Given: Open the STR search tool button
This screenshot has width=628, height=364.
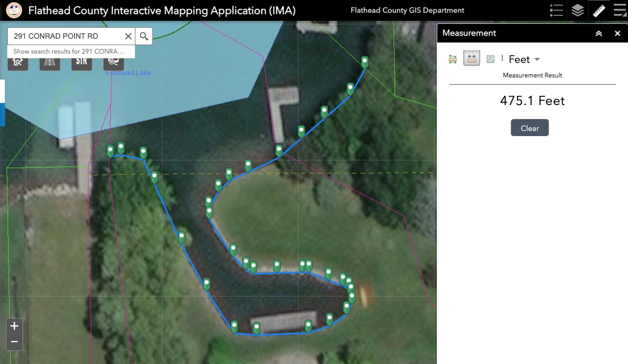Looking at the screenshot, I should 82,63.
